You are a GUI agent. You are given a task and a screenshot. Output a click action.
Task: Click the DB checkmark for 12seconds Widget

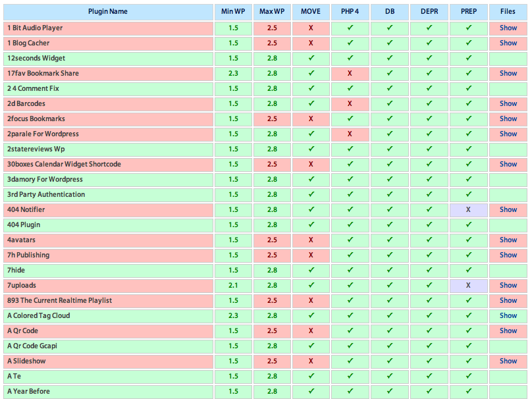pos(389,58)
